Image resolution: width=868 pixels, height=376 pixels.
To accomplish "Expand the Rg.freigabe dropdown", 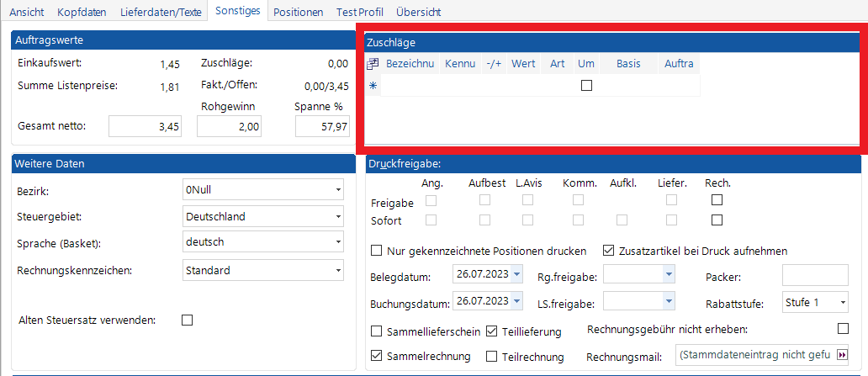I will pos(669,275).
